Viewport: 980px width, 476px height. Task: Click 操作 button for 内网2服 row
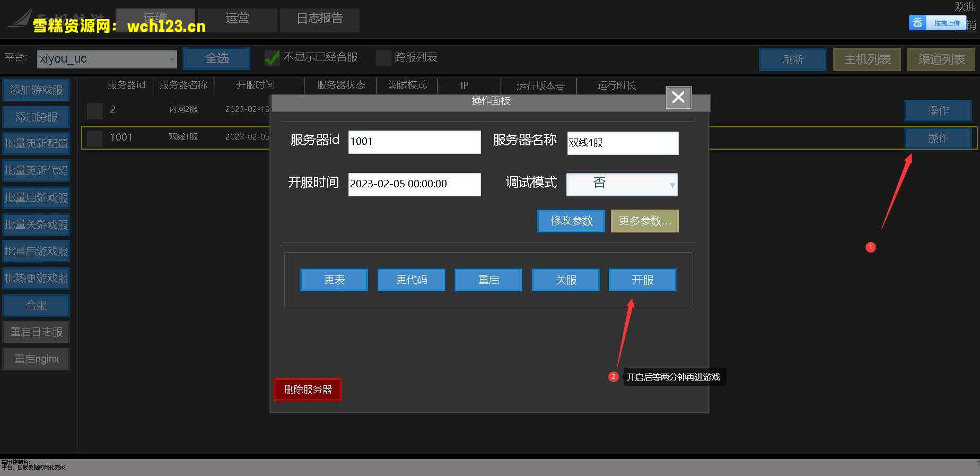pos(938,110)
